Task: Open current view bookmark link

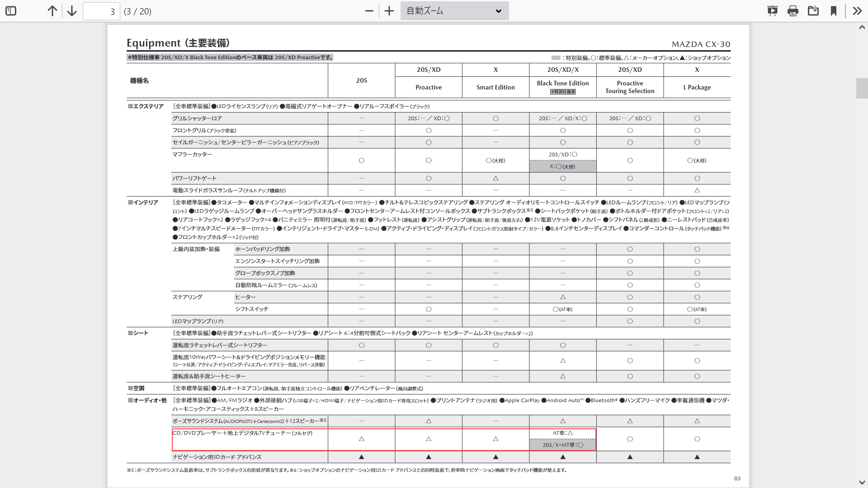Action: coord(833,11)
